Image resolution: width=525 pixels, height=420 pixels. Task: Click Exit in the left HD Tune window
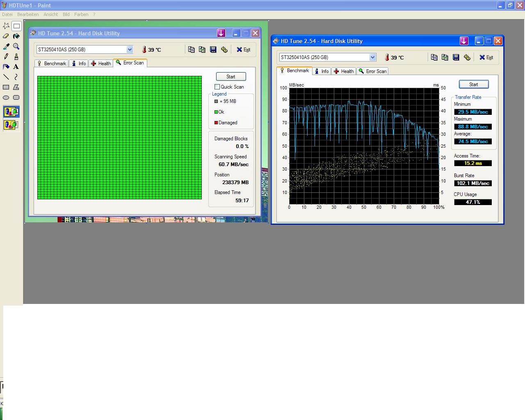(x=244, y=50)
